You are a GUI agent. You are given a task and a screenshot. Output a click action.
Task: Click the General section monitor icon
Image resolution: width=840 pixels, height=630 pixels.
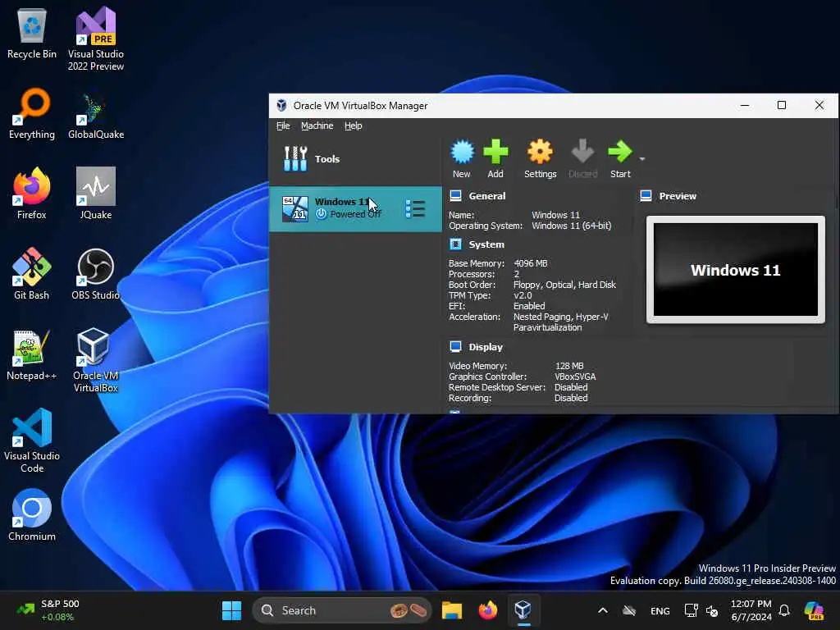click(455, 196)
